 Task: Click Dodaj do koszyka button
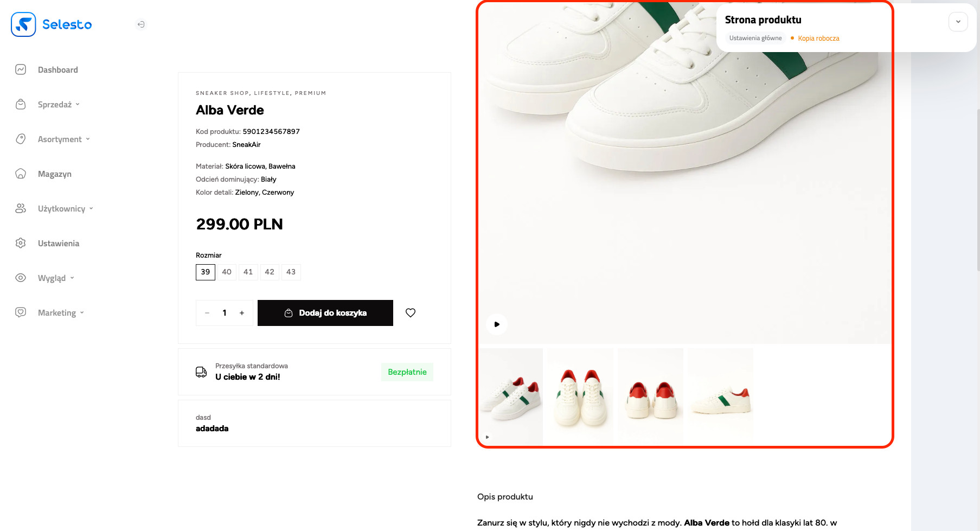[x=325, y=313]
